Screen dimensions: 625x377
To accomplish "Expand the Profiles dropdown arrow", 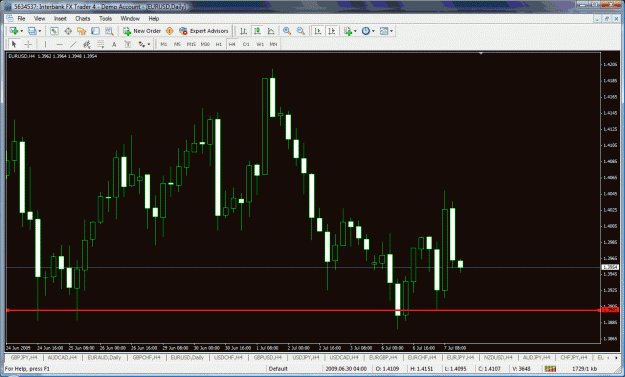I will click(39, 31).
